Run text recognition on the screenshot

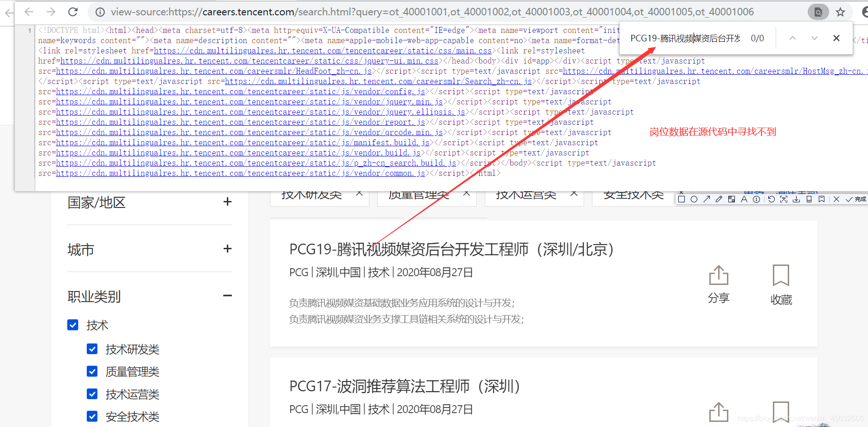point(784,199)
